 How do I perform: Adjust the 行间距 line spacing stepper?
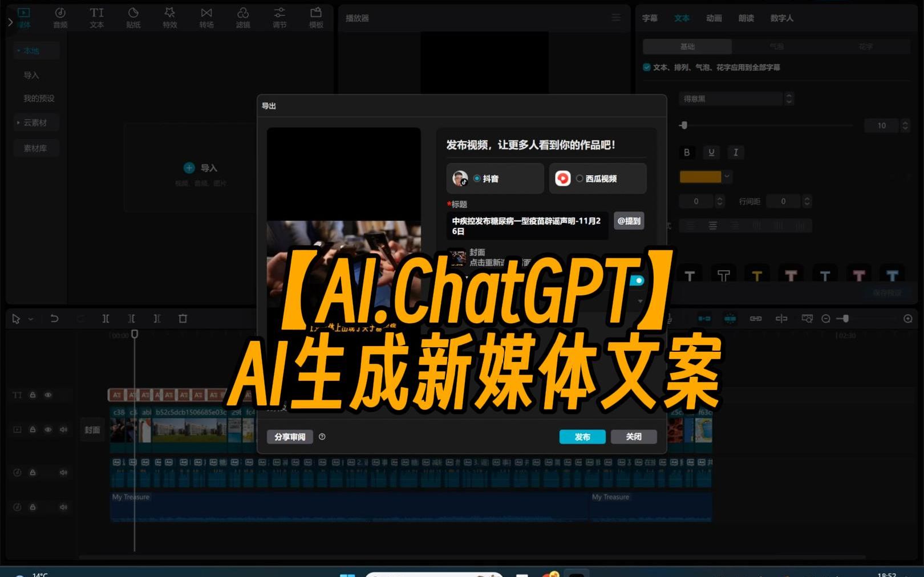(x=807, y=201)
